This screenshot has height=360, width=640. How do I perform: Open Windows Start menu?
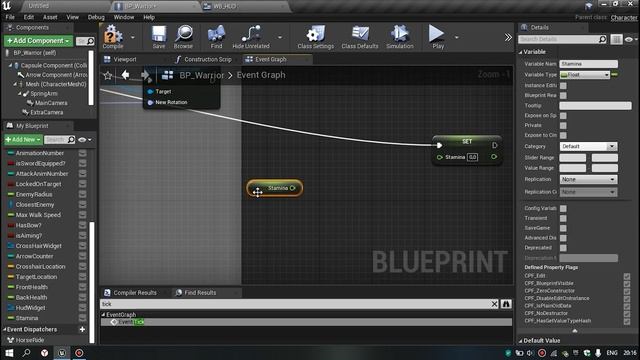9,353
